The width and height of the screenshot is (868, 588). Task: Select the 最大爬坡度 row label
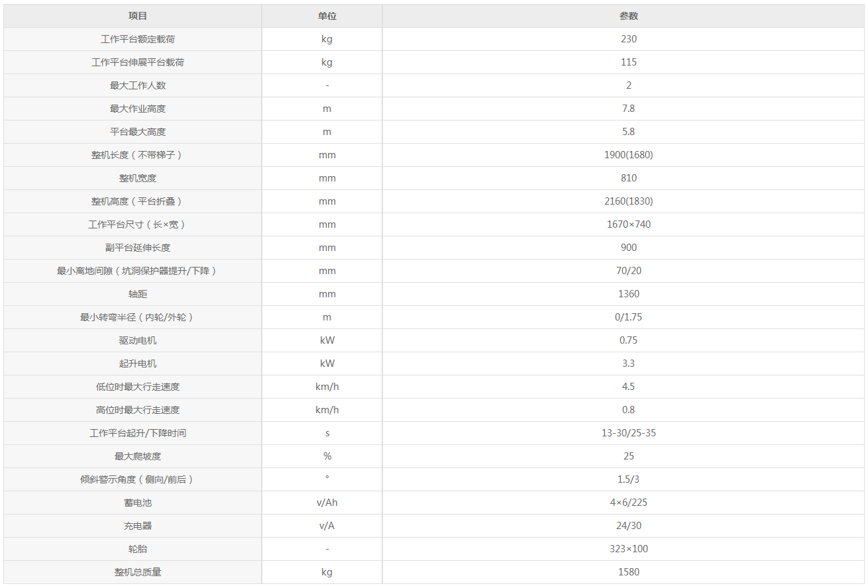(x=138, y=456)
